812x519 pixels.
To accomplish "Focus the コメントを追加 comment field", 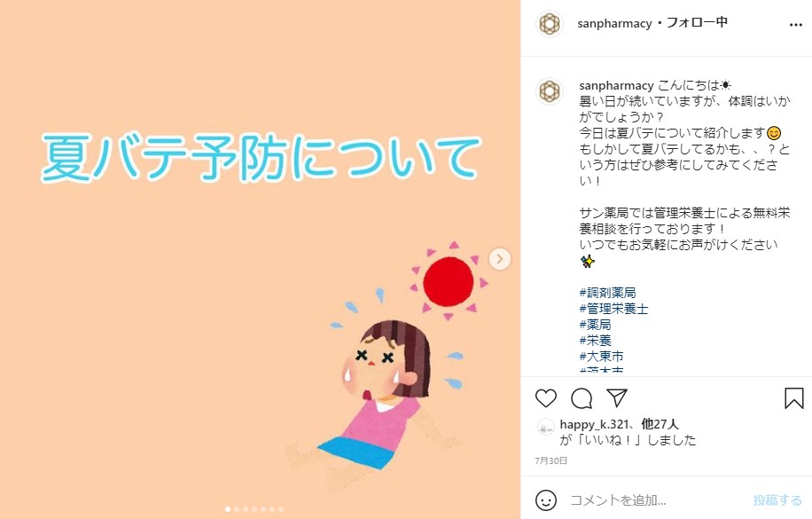I will [x=658, y=500].
